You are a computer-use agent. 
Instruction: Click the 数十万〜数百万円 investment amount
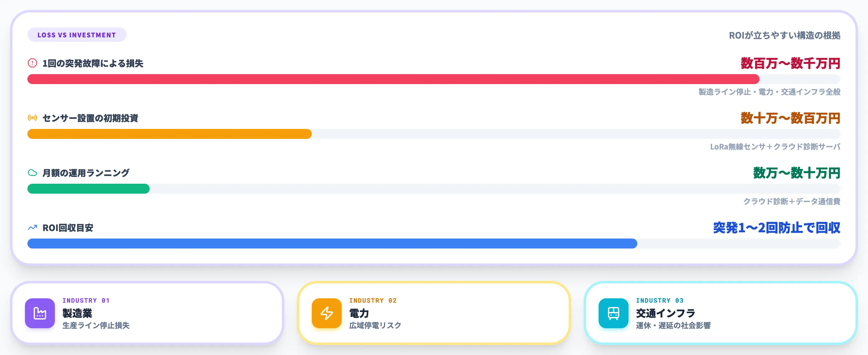(x=790, y=118)
